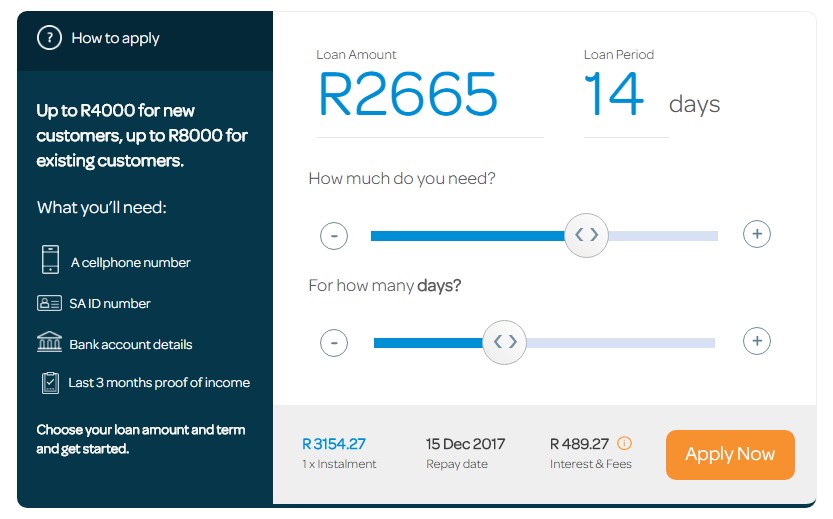Click the bank building icon
This screenshot has height=519, width=833.
(49, 343)
